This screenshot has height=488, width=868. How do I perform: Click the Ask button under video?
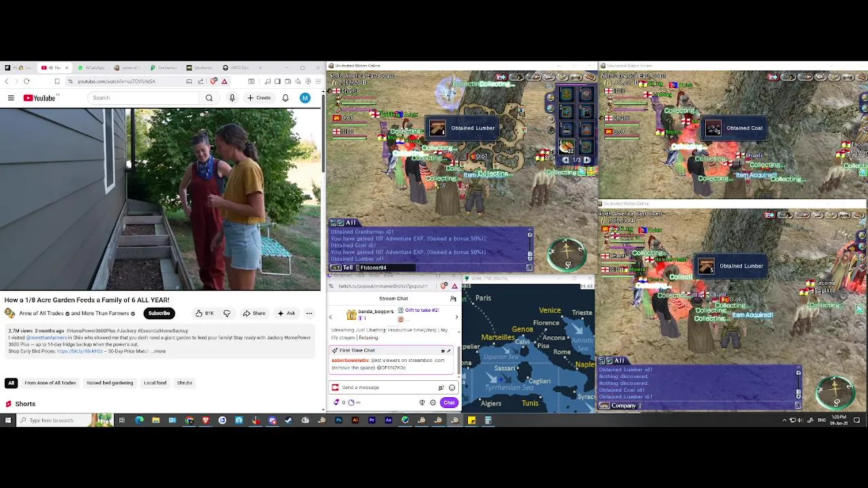point(286,313)
